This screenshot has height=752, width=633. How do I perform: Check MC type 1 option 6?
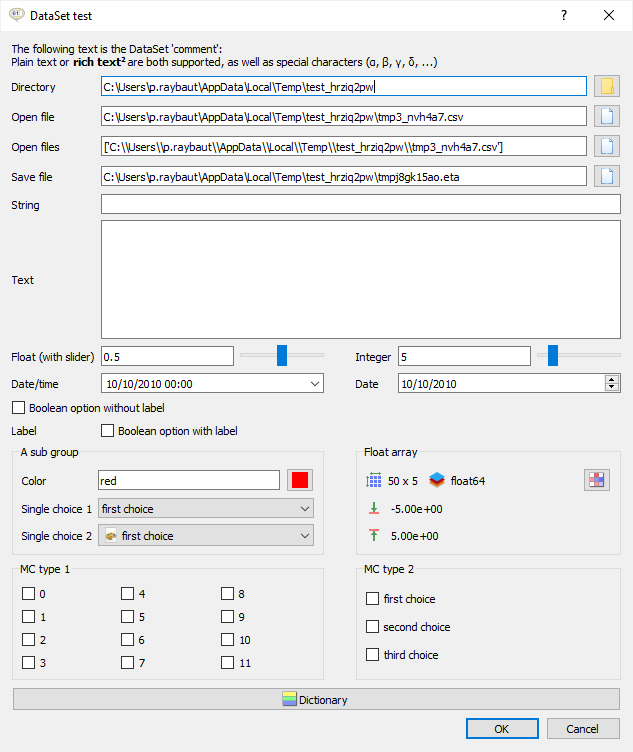point(128,640)
